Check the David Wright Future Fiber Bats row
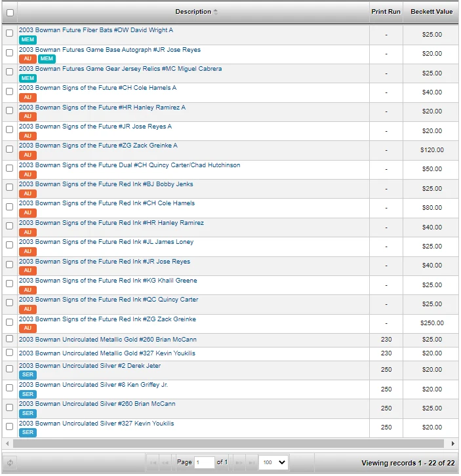461x476 pixels. coord(9,33)
